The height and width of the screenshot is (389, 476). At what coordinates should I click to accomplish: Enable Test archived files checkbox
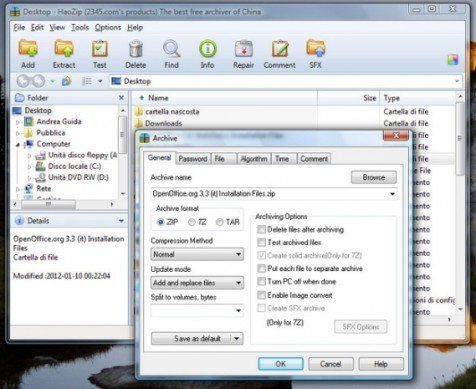pos(262,242)
